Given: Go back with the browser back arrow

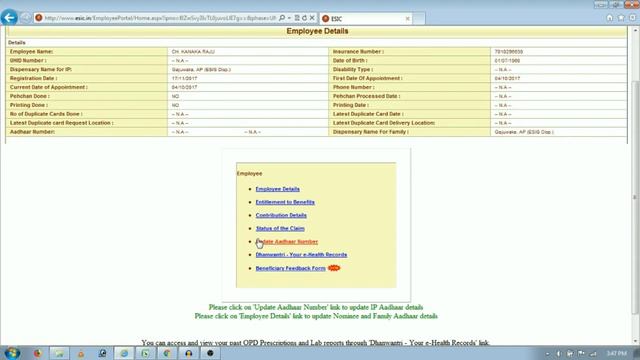Looking at the screenshot, I should (9, 18).
